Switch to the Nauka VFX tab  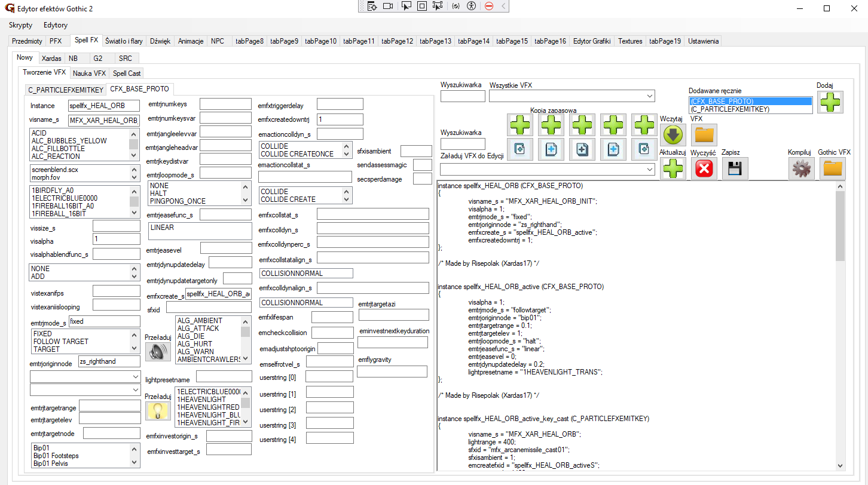(89, 73)
